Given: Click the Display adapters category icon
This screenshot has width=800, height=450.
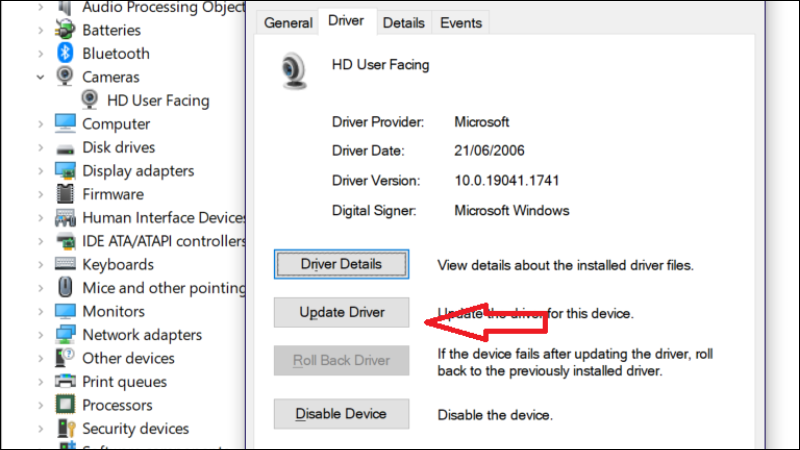Looking at the screenshot, I should [x=65, y=170].
